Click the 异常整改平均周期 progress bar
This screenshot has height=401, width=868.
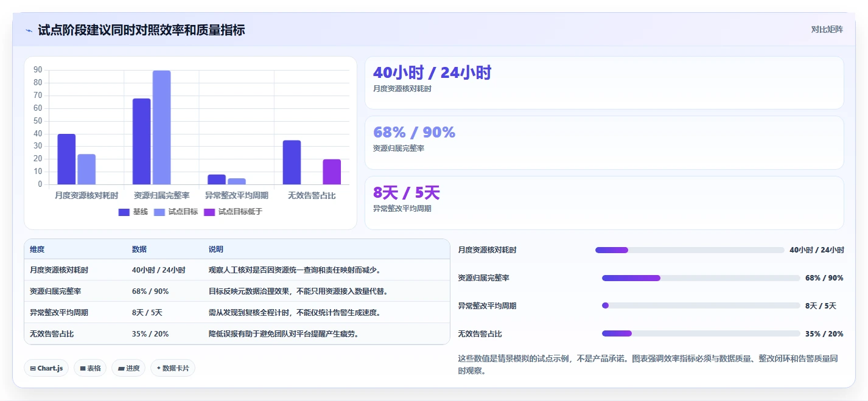tap(701, 305)
